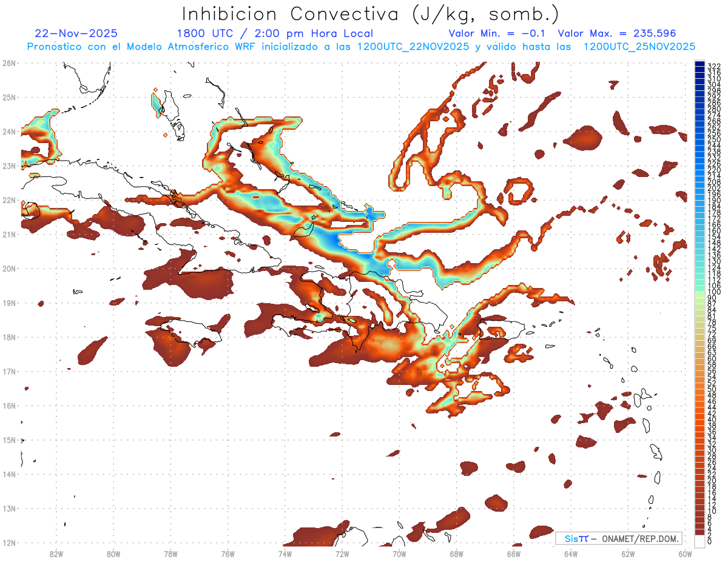Screen dimensions: 728x562
Task: Click the "SisTT" logo text
Action: 576,538
